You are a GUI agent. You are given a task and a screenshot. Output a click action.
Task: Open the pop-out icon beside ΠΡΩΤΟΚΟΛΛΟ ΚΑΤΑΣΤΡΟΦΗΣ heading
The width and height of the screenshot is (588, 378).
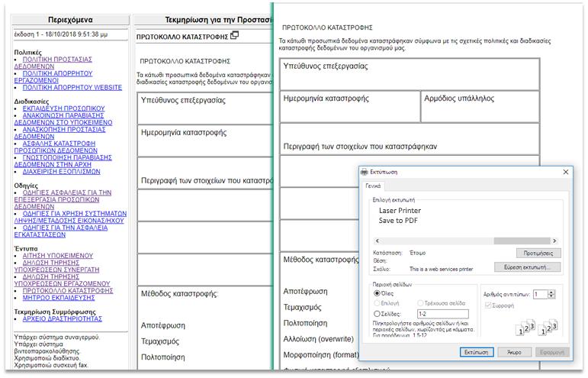pyautogui.click(x=234, y=35)
